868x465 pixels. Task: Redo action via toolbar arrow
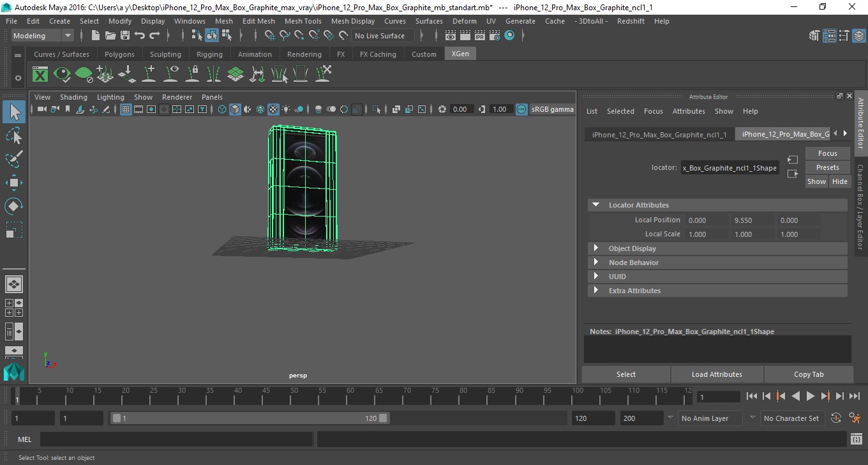(154, 36)
